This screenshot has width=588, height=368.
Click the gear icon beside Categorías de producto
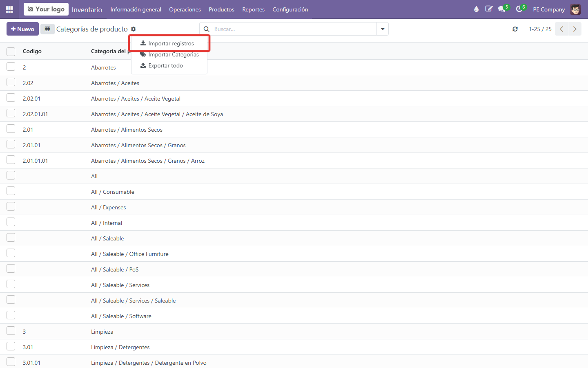[x=133, y=29]
